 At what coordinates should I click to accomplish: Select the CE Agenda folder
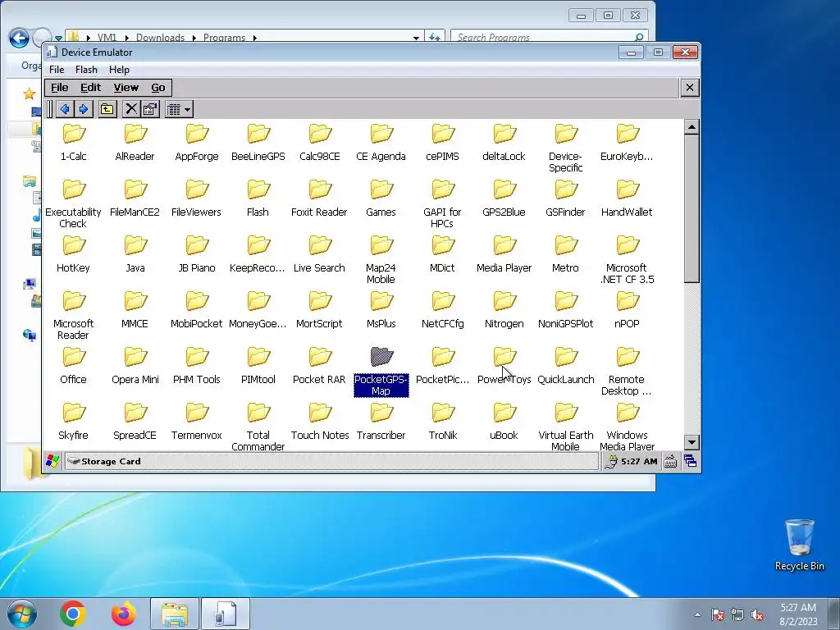click(x=381, y=142)
